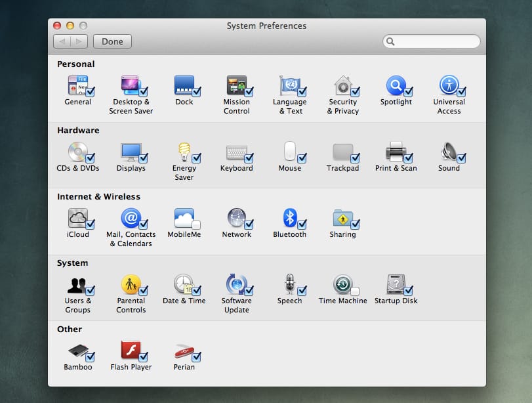Open the Universal Access icon
The image size is (532, 403).
(x=449, y=85)
